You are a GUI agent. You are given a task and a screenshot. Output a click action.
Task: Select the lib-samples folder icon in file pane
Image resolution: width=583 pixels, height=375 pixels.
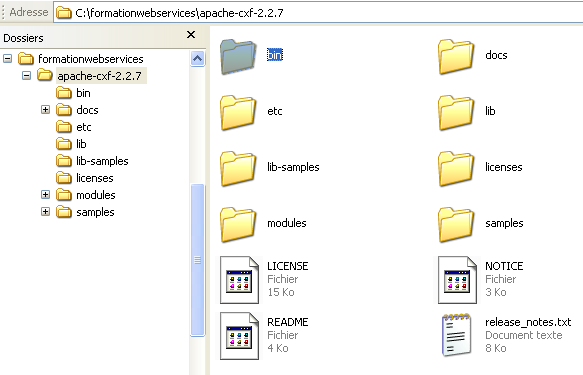coord(238,168)
